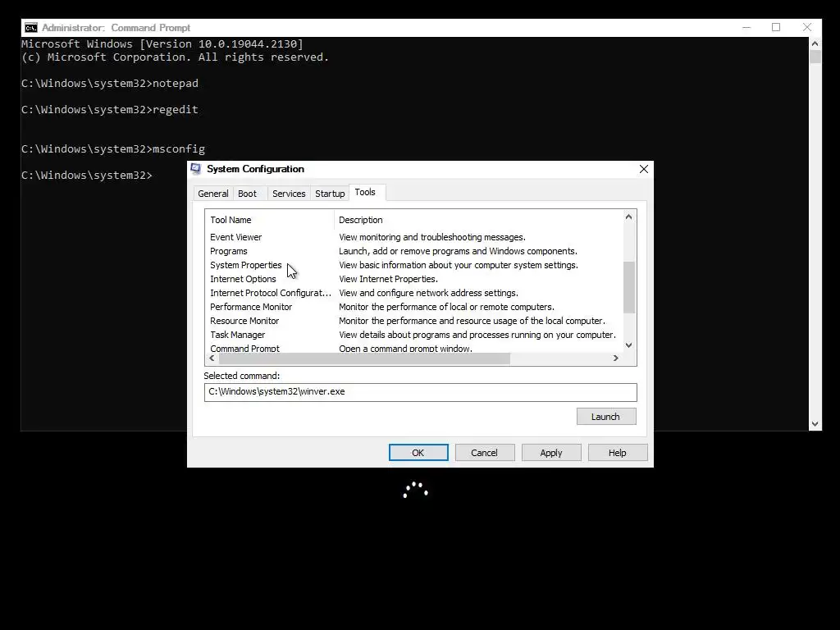
Task: Switch to the General tab
Action: click(212, 194)
